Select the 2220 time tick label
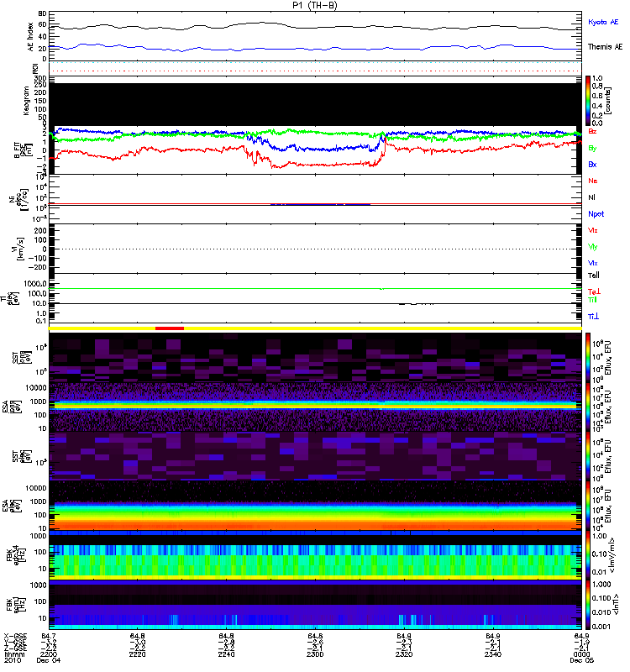Screen dimensions: 630x672 137,654
